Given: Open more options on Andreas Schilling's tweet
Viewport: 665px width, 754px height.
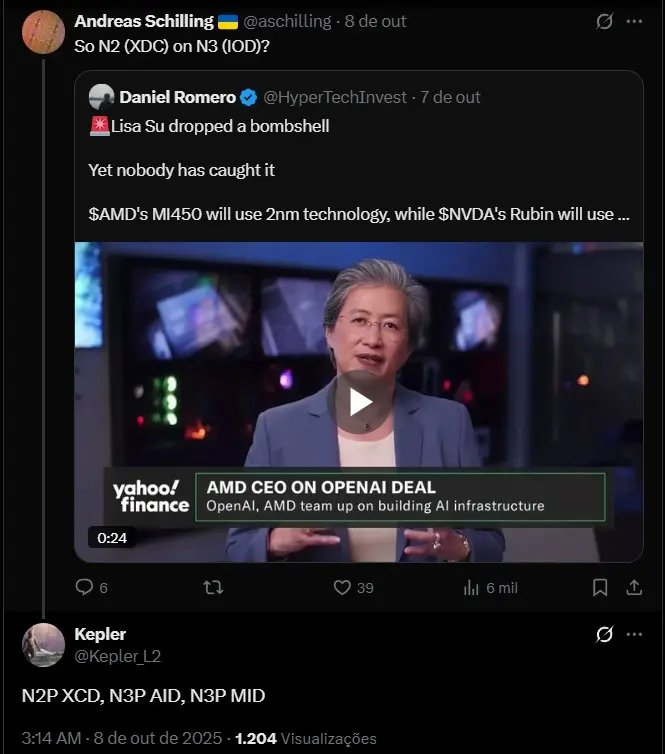Looking at the screenshot, I should pos(635,21).
